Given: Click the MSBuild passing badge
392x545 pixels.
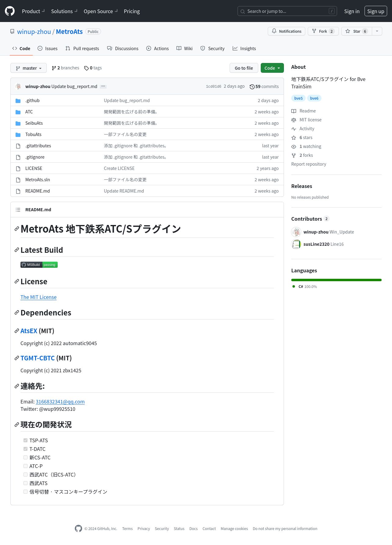Looking at the screenshot, I should tap(39, 265).
